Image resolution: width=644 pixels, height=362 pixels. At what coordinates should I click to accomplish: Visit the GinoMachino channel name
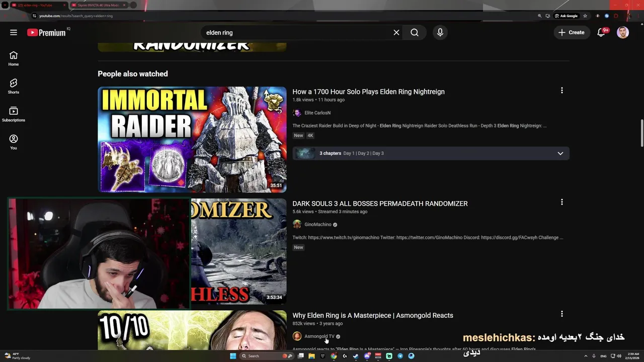(x=318, y=225)
